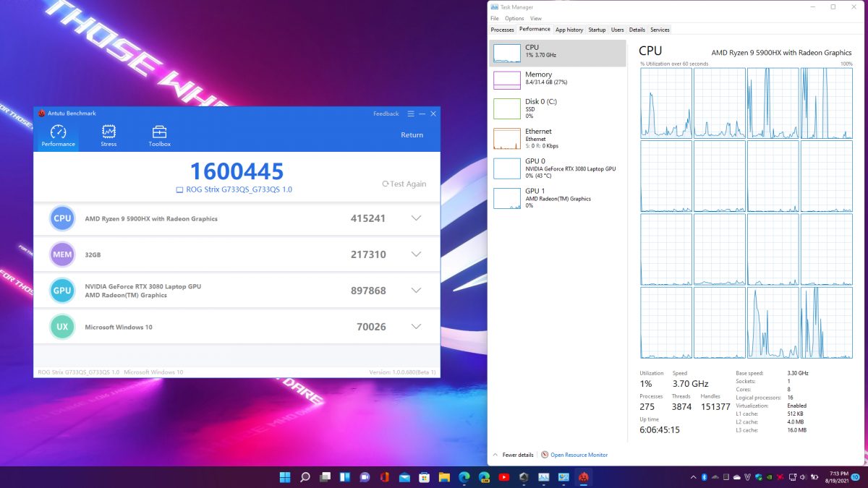Click the Antutu logo in title bar
The height and width of the screenshot is (488, 868).
tap(42, 114)
